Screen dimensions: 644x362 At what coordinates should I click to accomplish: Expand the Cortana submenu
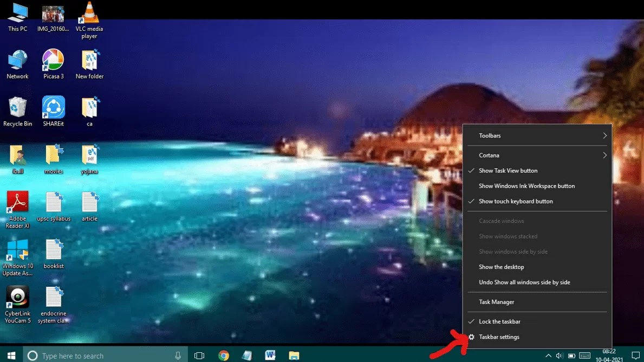(489, 155)
